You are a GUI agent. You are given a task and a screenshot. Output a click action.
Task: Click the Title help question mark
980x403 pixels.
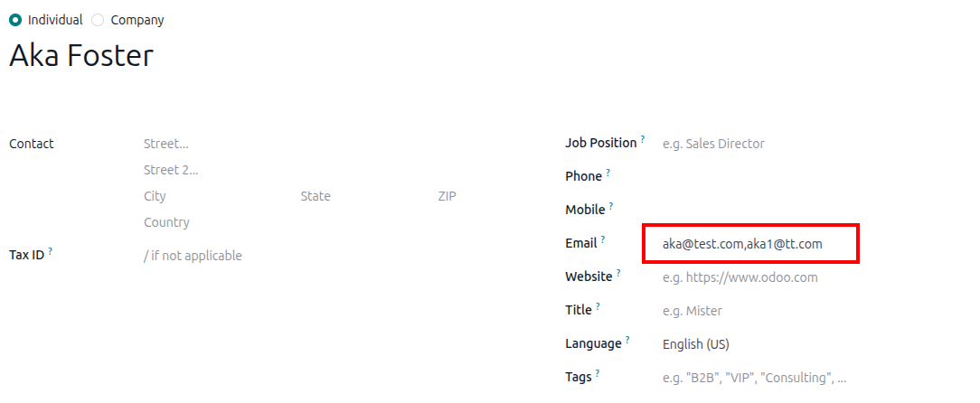tap(598, 306)
